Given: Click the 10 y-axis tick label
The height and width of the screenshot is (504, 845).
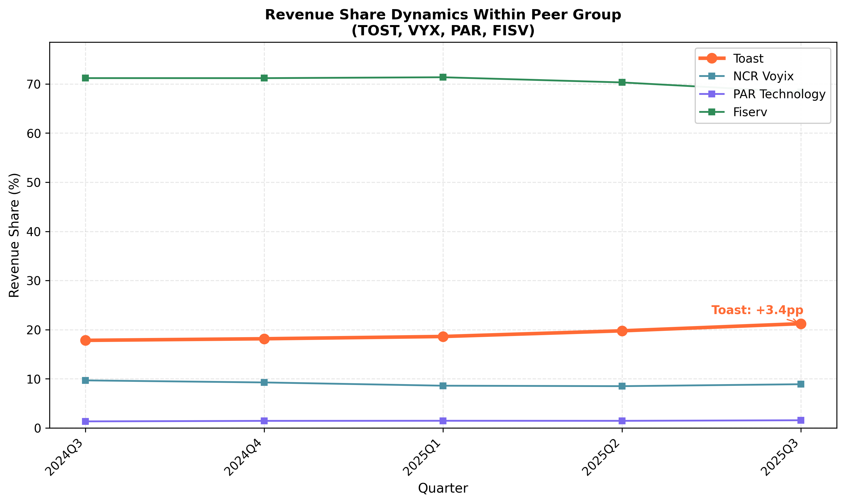Looking at the screenshot, I should [34, 379].
